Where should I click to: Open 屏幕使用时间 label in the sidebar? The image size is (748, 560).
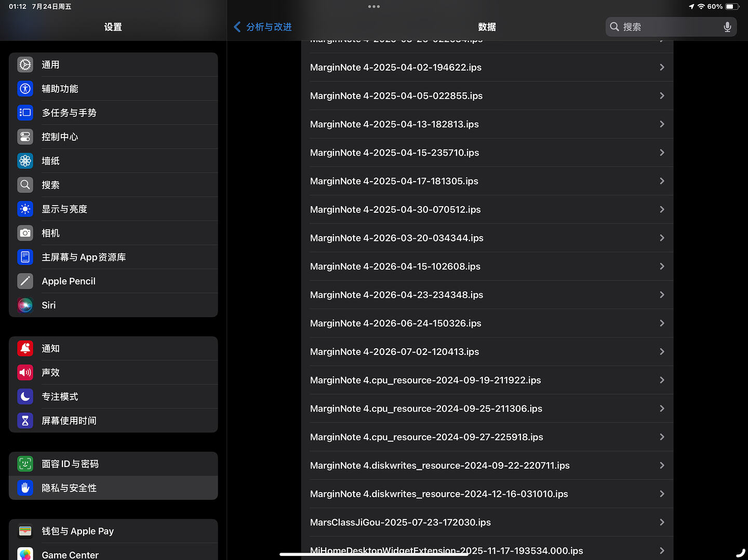[69, 420]
